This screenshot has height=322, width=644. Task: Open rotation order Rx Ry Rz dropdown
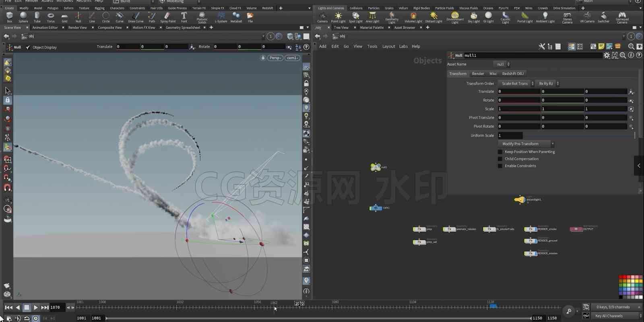(x=548, y=84)
